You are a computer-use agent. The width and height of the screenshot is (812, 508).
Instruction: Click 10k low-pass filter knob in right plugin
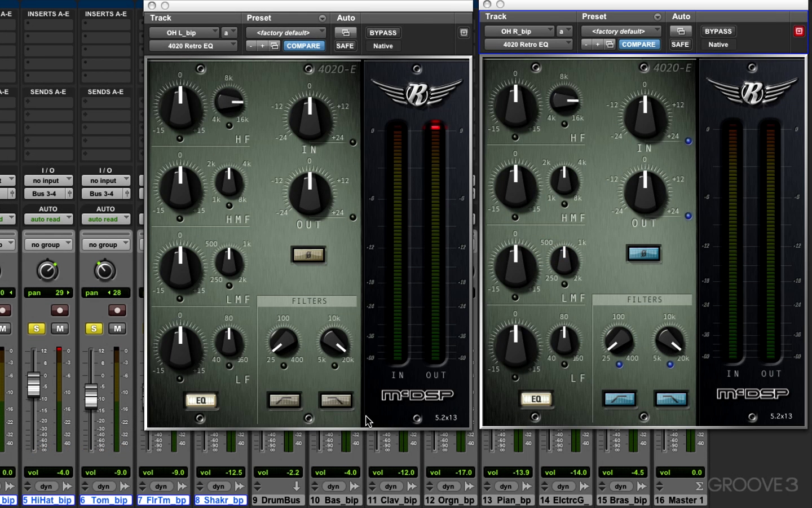(669, 340)
